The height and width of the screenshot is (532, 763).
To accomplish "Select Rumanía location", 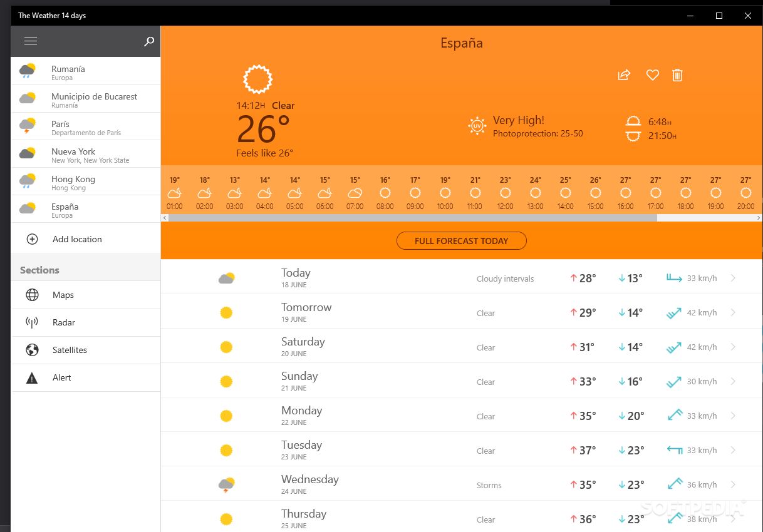I will tap(86, 71).
